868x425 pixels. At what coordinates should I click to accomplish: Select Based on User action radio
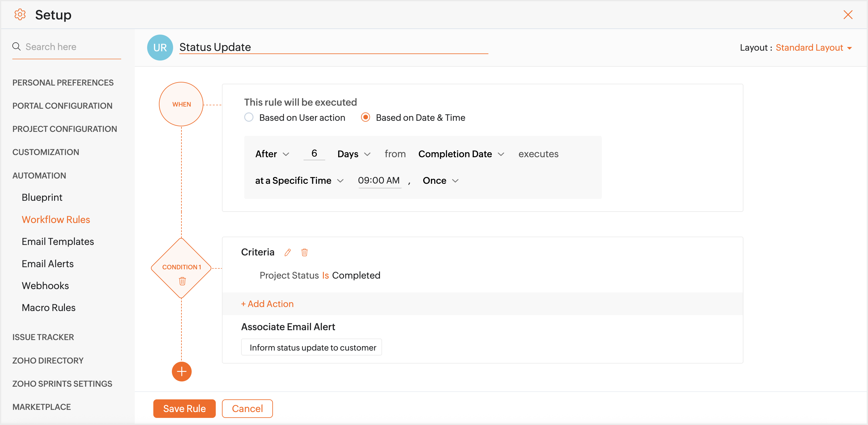249,117
